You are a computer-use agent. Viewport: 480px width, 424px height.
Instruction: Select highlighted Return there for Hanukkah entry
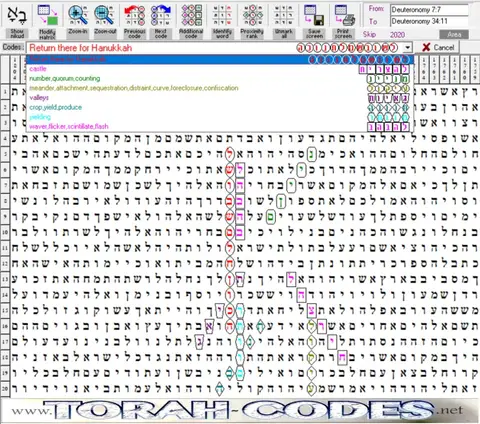[220, 59]
